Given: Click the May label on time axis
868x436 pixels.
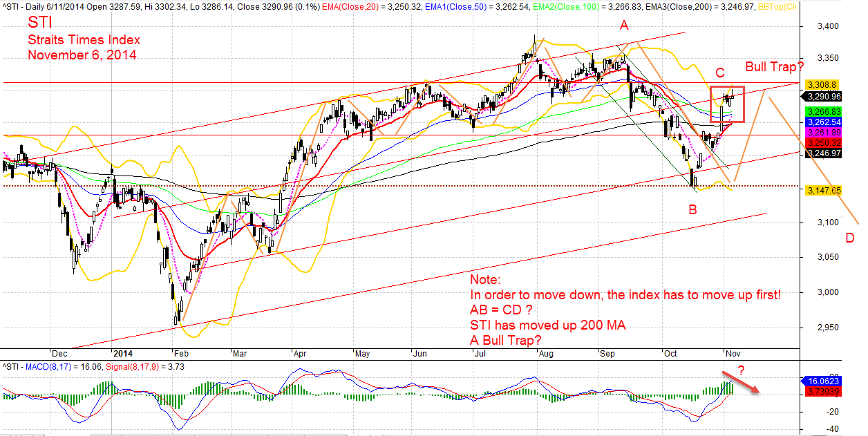Looking at the screenshot, I should [x=363, y=353].
